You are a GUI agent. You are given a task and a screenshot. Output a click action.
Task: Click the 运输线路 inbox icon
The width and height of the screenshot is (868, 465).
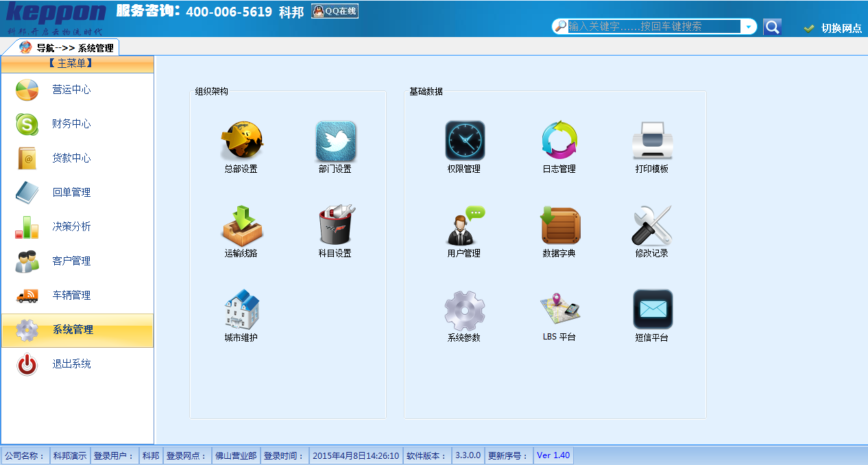click(241, 226)
